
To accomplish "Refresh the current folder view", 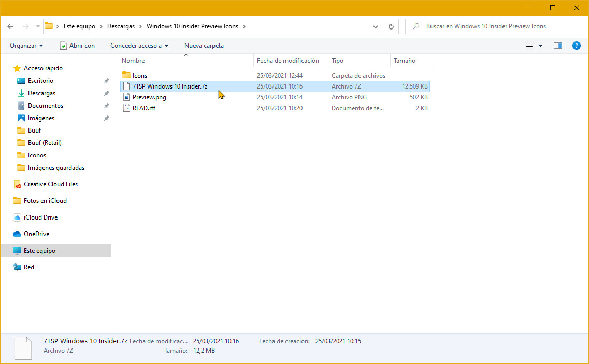I will tap(391, 27).
